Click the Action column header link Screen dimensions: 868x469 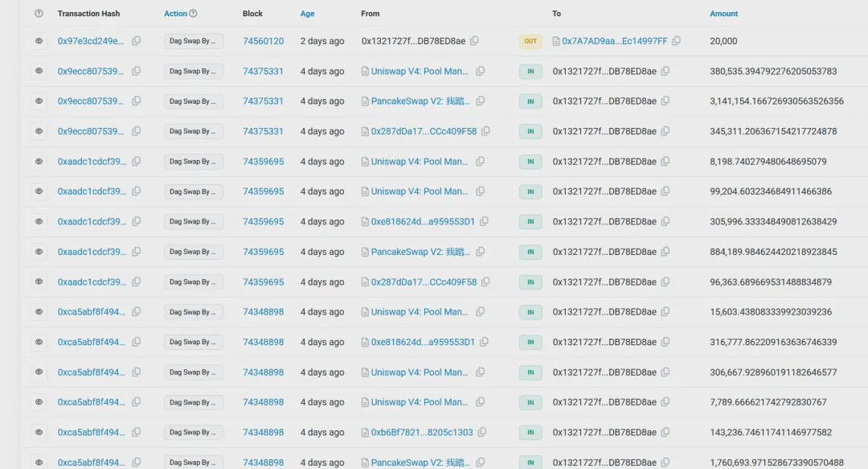[x=175, y=14]
